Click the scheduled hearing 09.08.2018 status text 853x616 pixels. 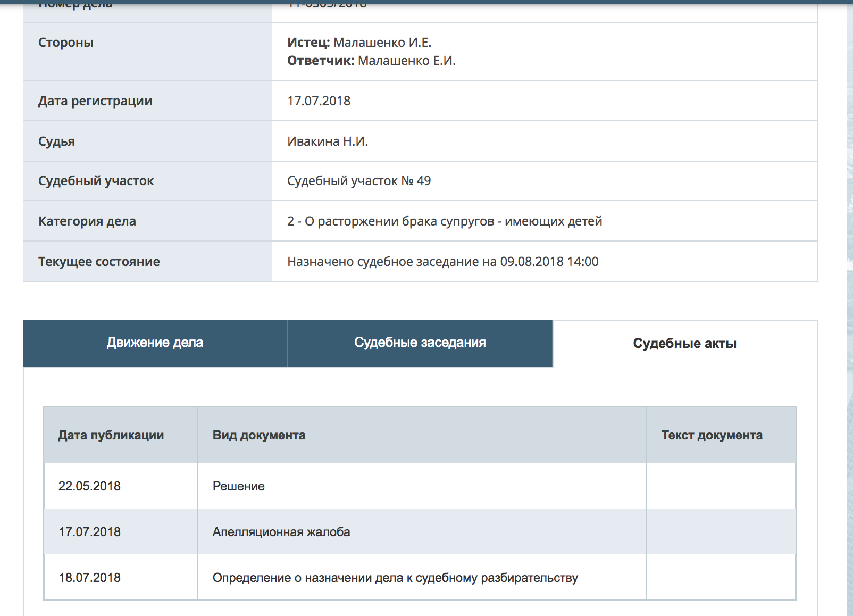(442, 262)
